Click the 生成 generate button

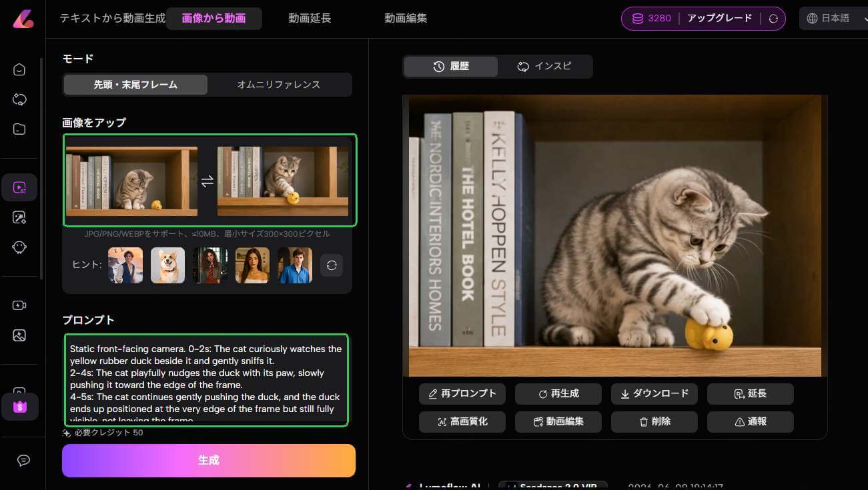click(209, 461)
